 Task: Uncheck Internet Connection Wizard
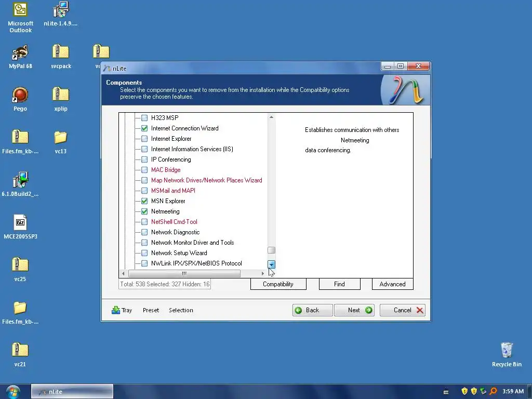tap(144, 128)
